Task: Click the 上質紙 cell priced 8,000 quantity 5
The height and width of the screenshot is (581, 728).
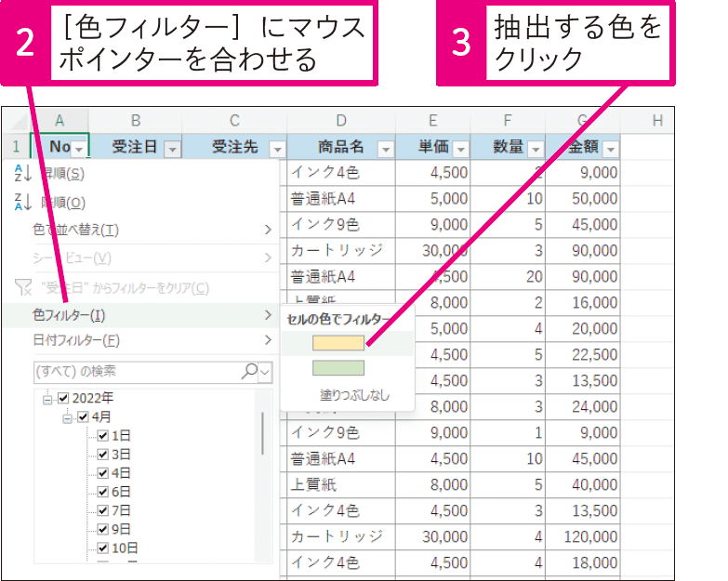Action: (x=341, y=484)
